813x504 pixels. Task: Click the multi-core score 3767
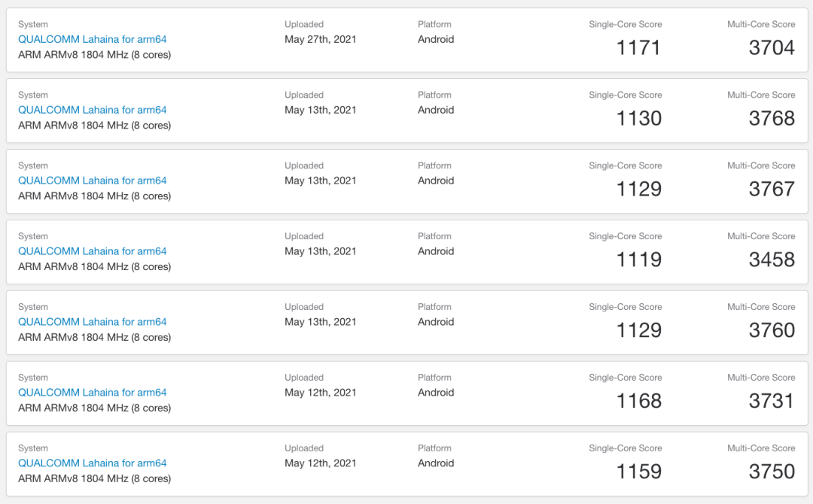[x=772, y=189]
